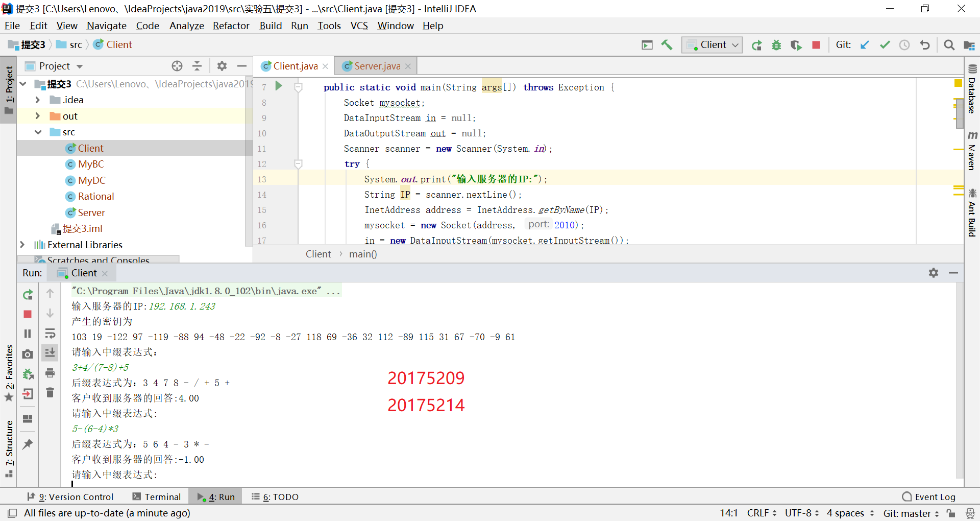Click the Debug bug icon in the top toolbar
The image size is (980, 521).
coord(776,45)
